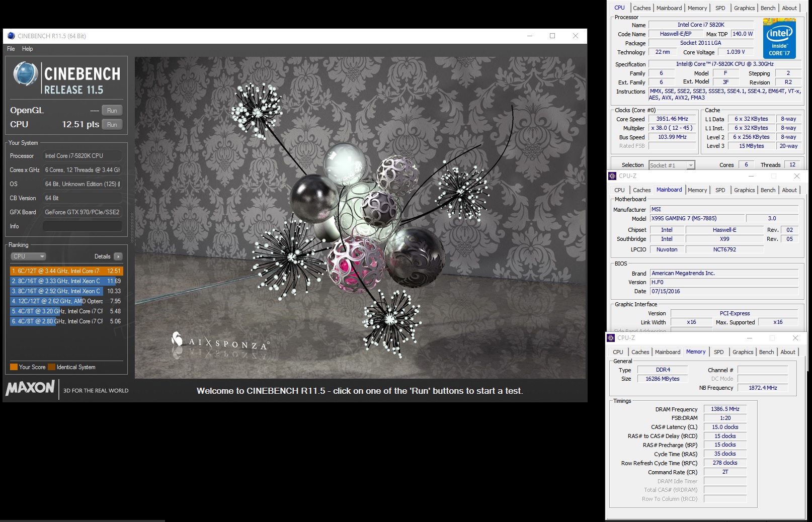
Task: Go to About tab in Memory CPU-Z window
Action: (x=788, y=352)
